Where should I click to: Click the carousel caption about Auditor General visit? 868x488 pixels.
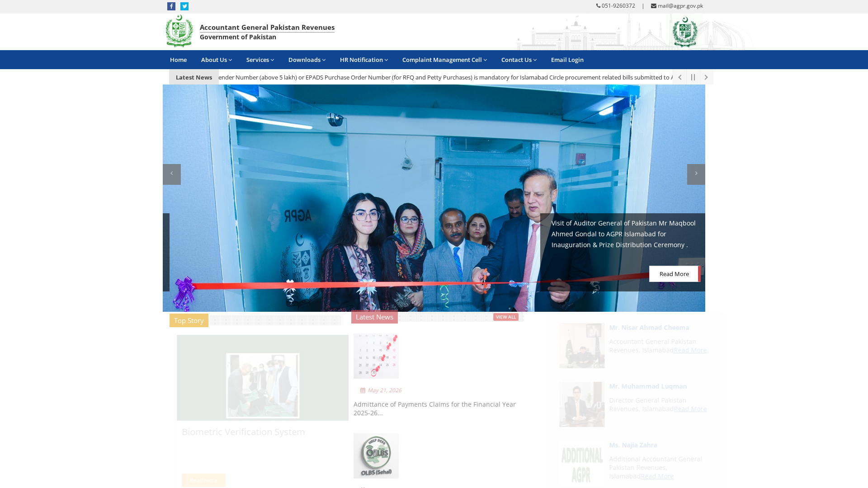[x=623, y=234]
